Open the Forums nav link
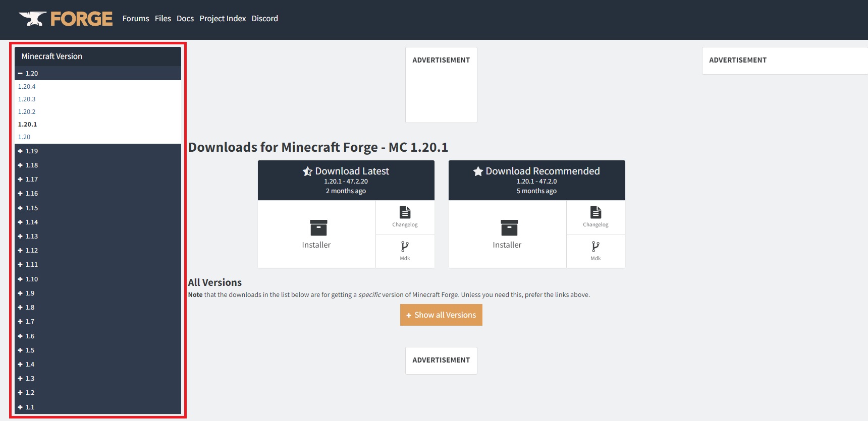Viewport: 868px width, 421px height. point(136,19)
